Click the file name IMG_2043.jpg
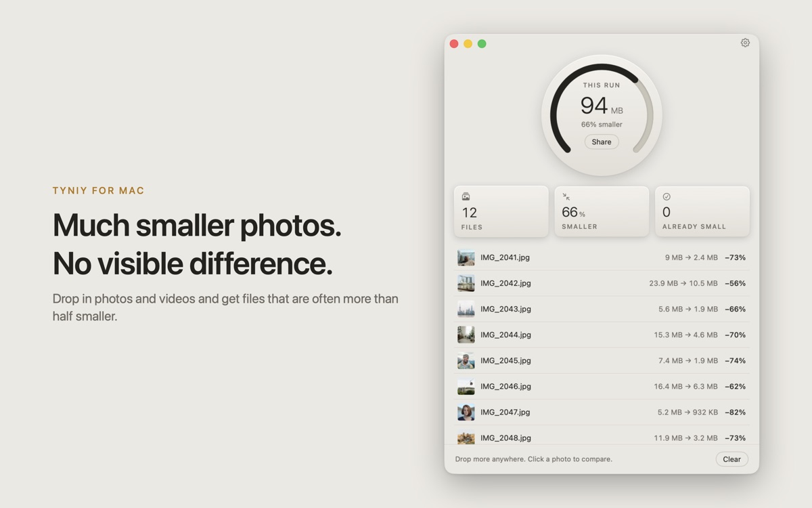 tap(505, 309)
